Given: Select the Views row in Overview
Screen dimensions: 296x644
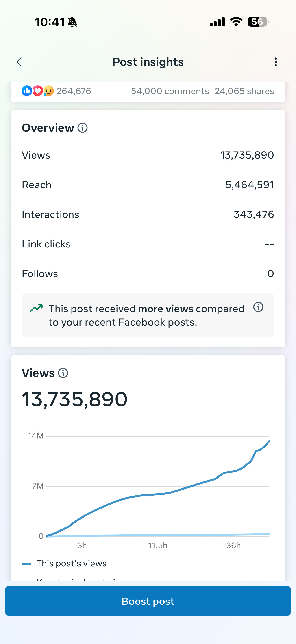Looking at the screenshot, I should pos(148,155).
